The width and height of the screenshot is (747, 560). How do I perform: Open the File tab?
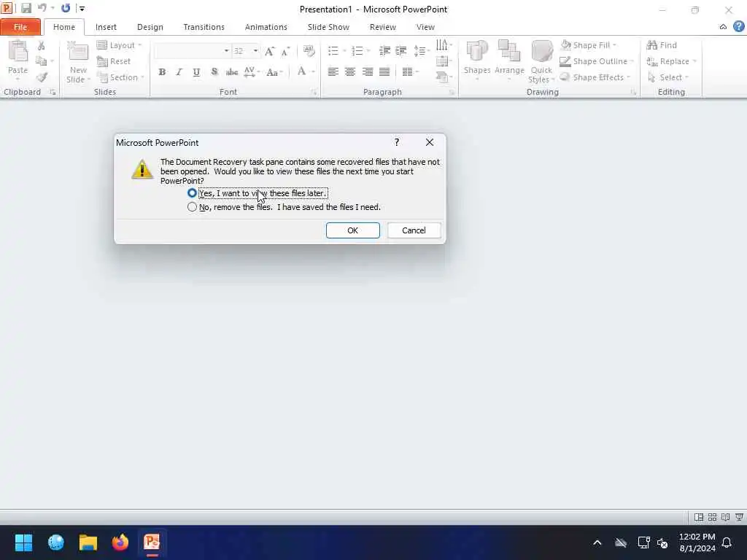pyautogui.click(x=20, y=27)
